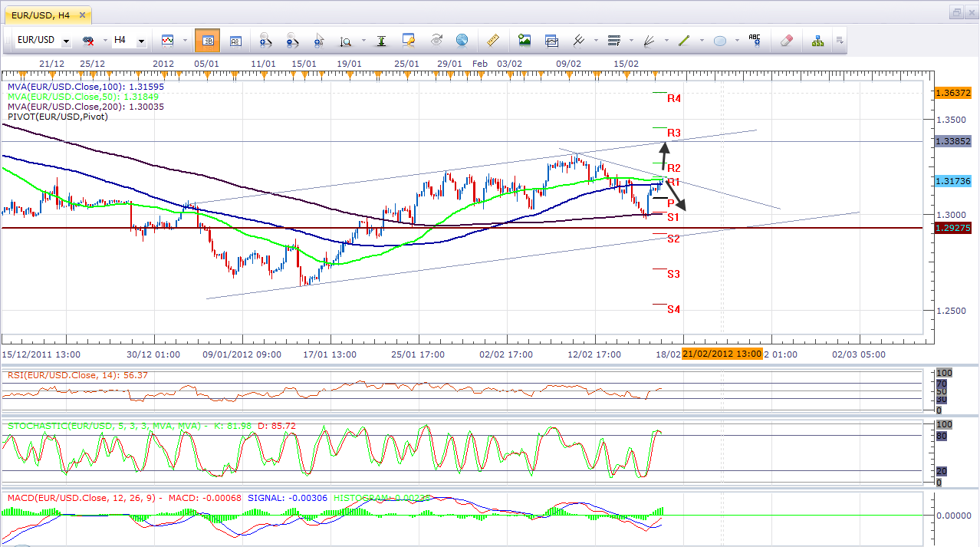980x547 pixels.
Task: Close the chart window using X
Action: pos(972,12)
